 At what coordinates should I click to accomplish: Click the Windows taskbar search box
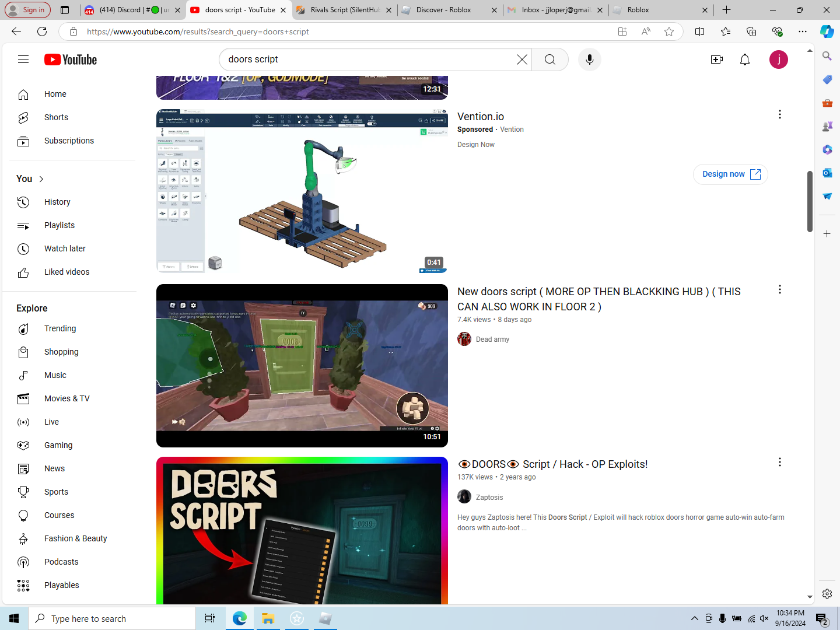(x=112, y=618)
